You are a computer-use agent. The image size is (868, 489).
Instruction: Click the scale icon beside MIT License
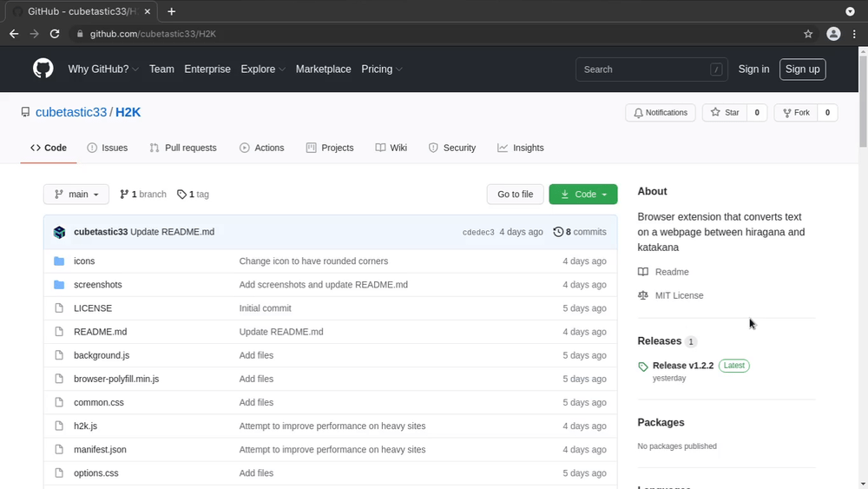642,295
